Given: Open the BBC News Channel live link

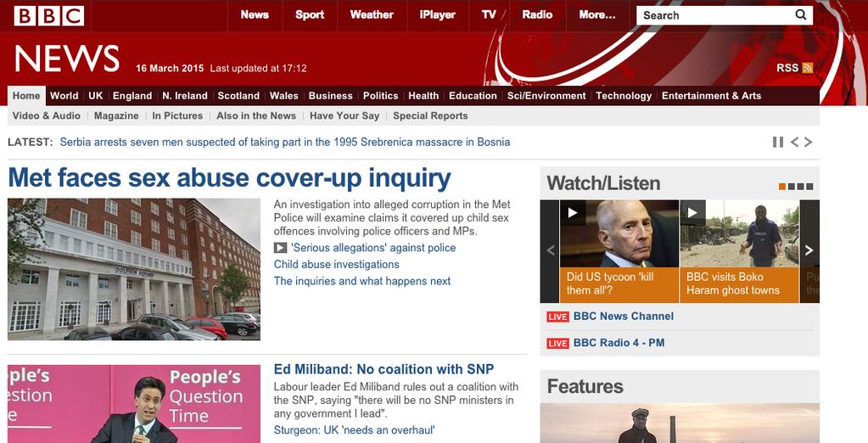Looking at the screenshot, I should 624,317.
